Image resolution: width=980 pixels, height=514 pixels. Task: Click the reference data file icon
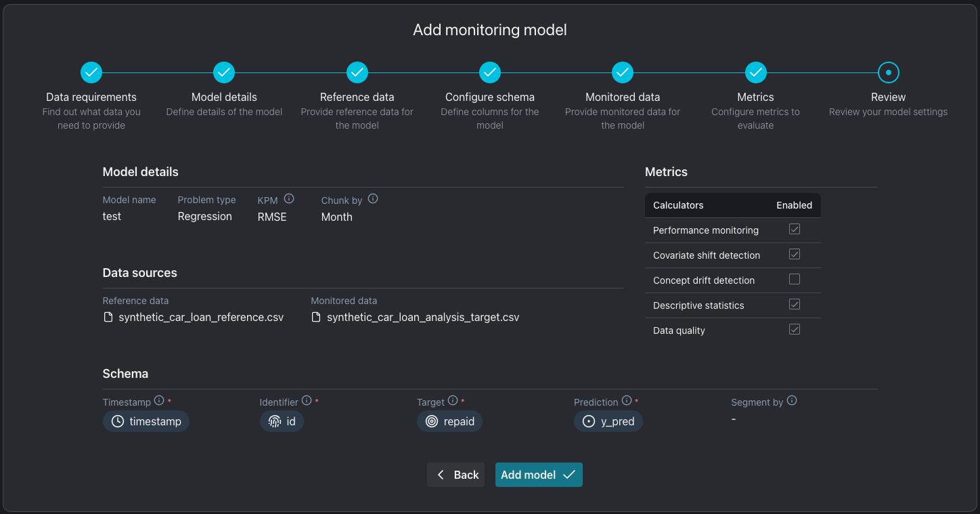coord(108,317)
